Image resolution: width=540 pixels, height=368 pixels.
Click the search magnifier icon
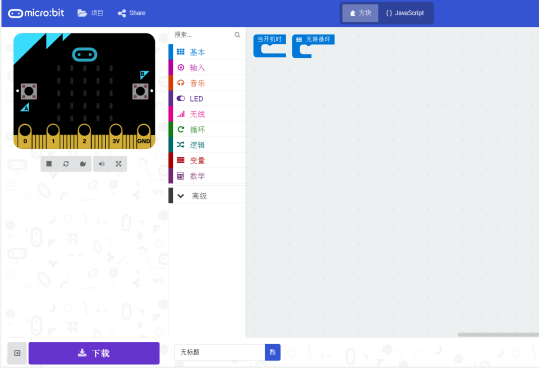(x=237, y=35)
